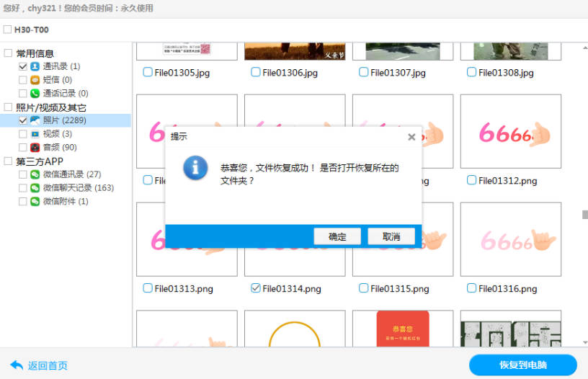Viewport: 588px width, 379px height.
Task: Check the 通话记录 (0) checkbox
Action: [23, 94]
